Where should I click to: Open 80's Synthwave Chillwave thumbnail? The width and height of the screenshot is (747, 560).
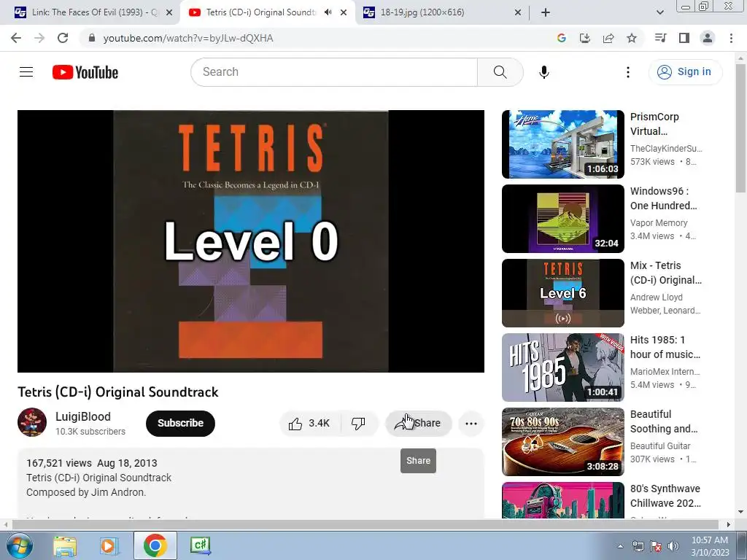tap(562, 500)
